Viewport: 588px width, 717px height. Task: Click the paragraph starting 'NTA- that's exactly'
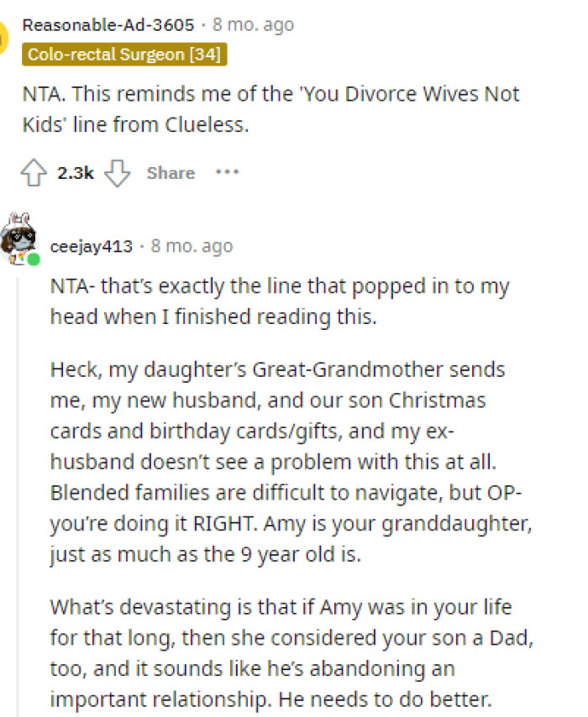point(279,300)
